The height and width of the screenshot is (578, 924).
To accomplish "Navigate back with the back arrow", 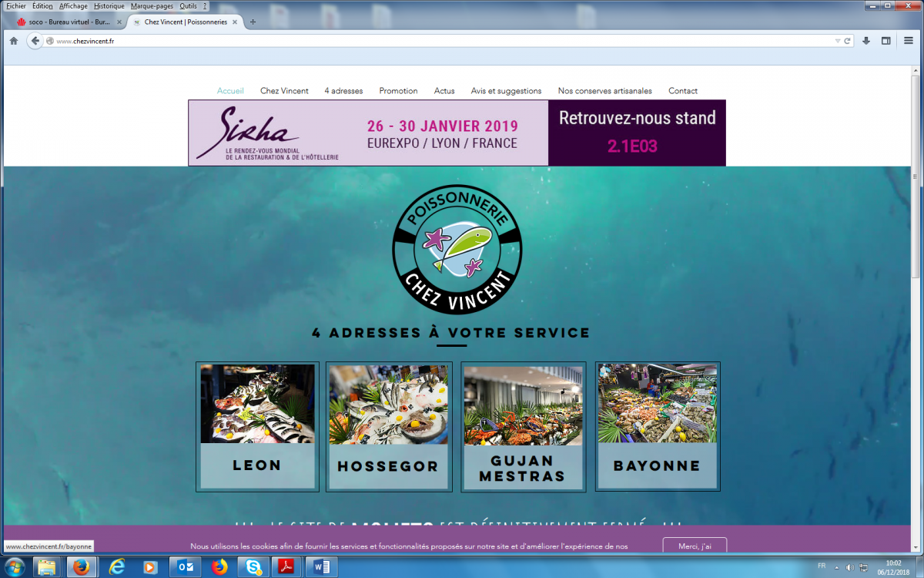I will coord(35,41).
